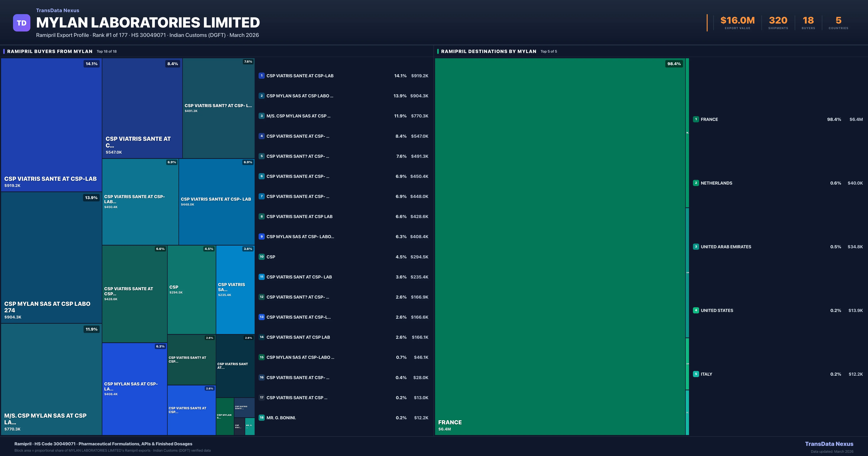Select CSP MYLAN SAS AT CSP LABO 274 block
The image size is (868, 456).
tap(51, 257)
